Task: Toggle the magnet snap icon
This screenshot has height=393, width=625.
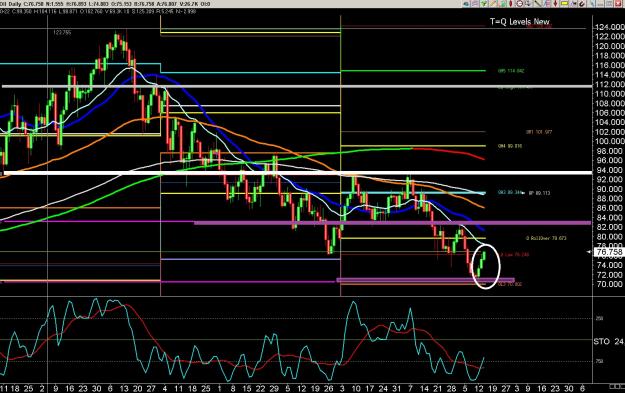Action: click(582, 4)
